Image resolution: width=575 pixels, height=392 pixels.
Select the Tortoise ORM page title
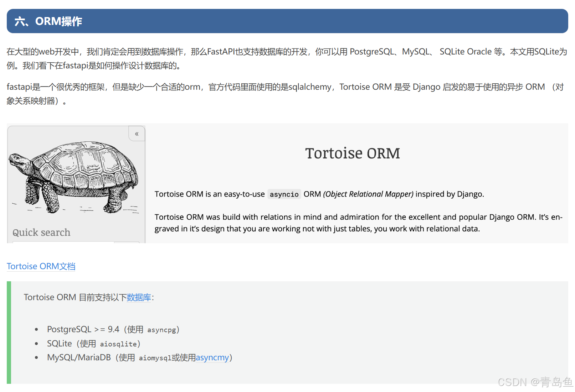pyautogui.click(x=352, y=153)
